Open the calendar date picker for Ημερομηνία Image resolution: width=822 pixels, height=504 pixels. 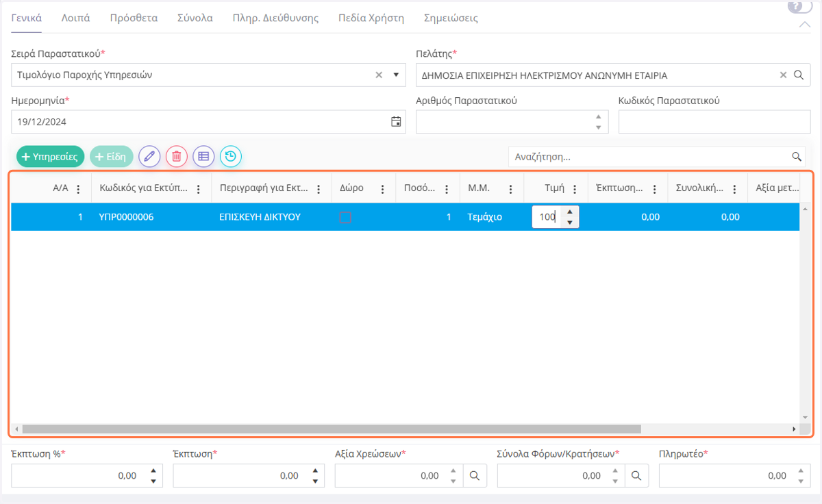click(x=396, y=122)
